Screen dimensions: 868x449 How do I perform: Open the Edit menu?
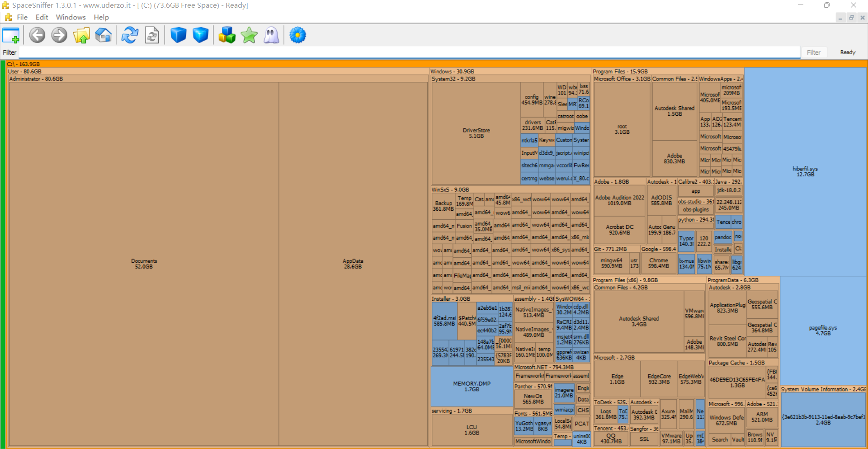[42, 17]
